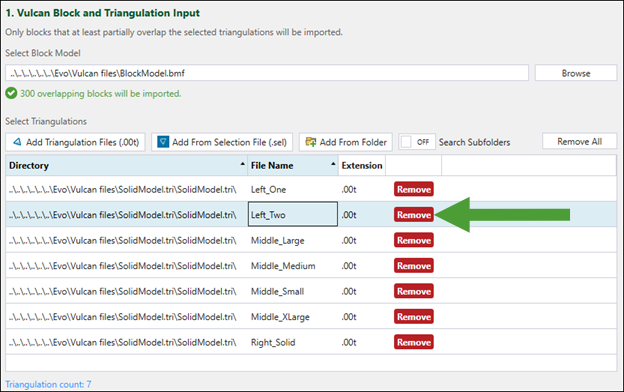
Task: Click the Extension column header
Action: pos(362,166)
